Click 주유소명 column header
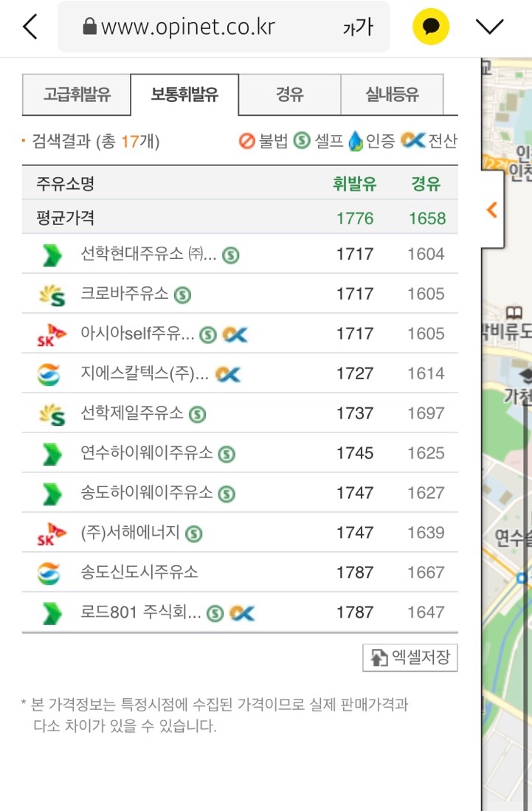This screenshot has height=811, width=532. tap(65, 184)
